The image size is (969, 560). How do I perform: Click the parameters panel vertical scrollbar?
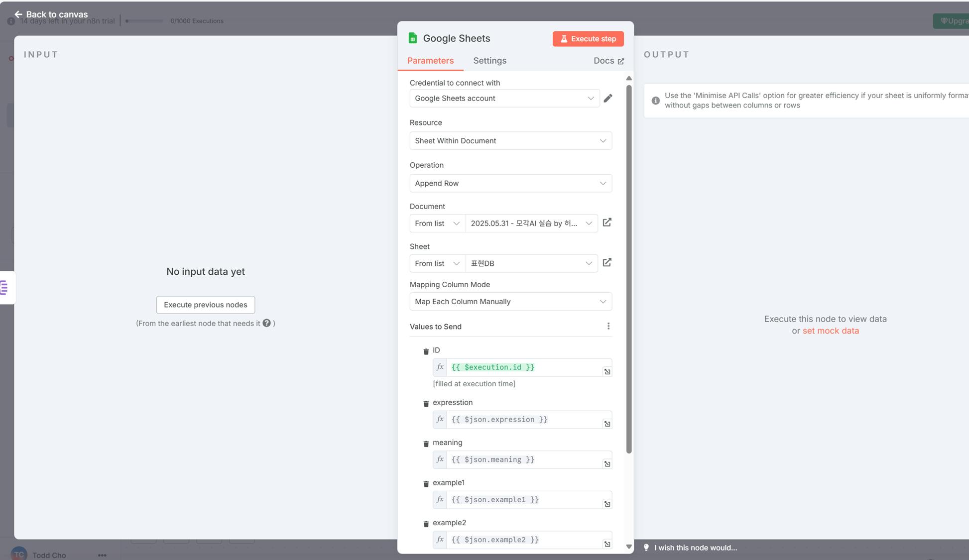click(x=629, y=269)
